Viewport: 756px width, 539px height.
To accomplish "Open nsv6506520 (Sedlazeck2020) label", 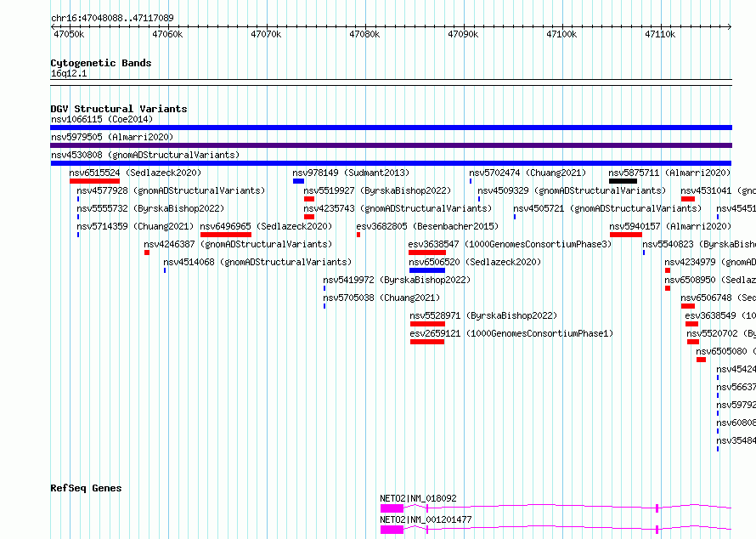I will coord(475,262).
